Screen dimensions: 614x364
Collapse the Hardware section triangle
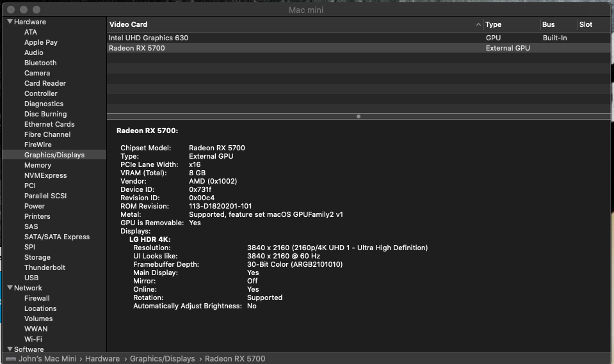(10, 22)
